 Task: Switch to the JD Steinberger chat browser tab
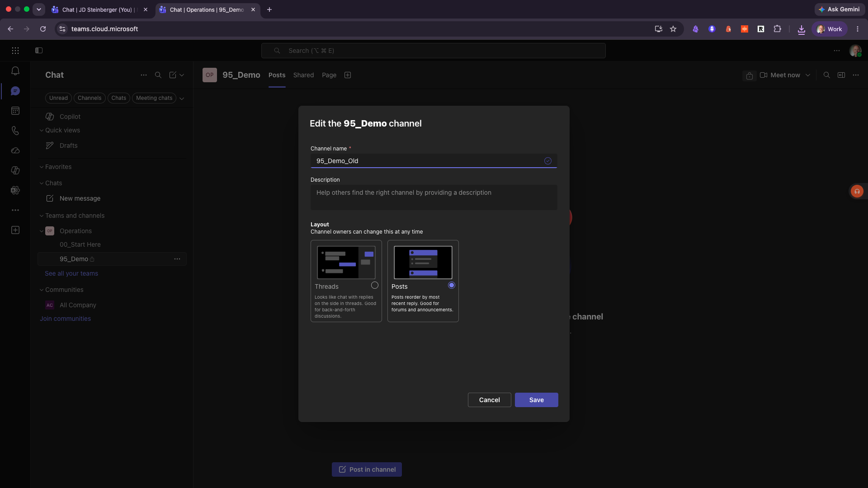(x=99, y=9)
